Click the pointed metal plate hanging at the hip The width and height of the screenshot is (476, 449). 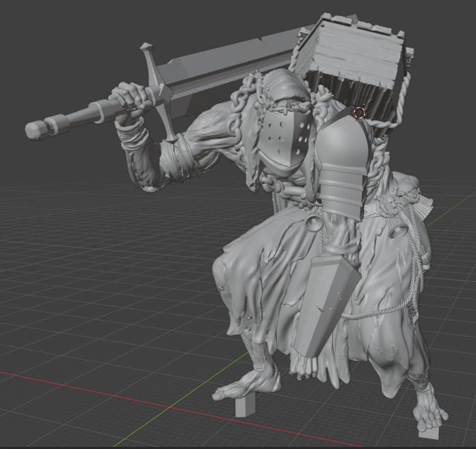326,305
